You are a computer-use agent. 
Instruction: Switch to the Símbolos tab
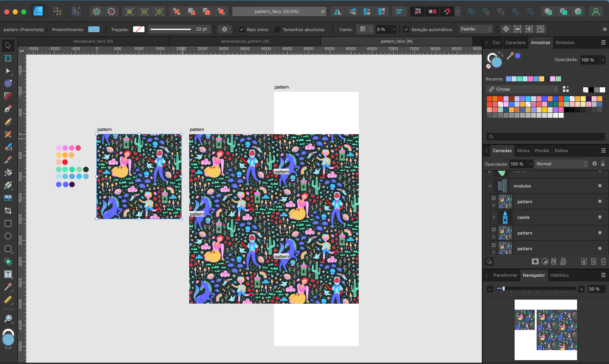point(565,43)
